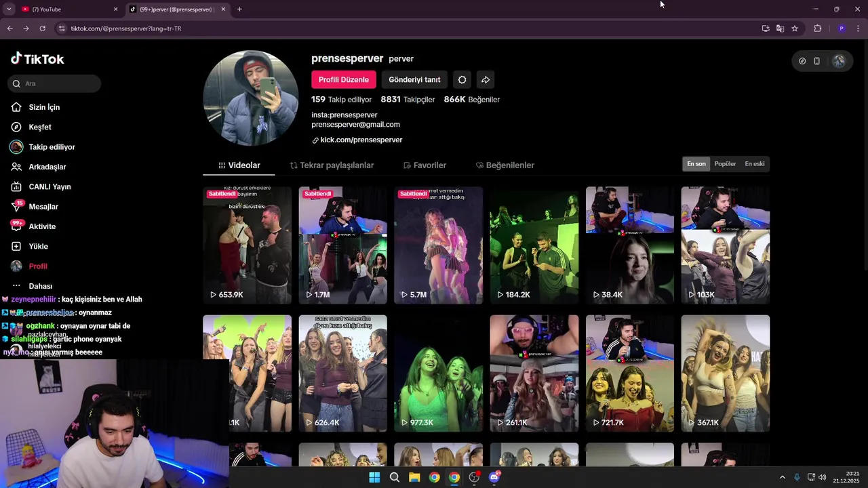Click install app icon in address bar

(x=766, y=28)
